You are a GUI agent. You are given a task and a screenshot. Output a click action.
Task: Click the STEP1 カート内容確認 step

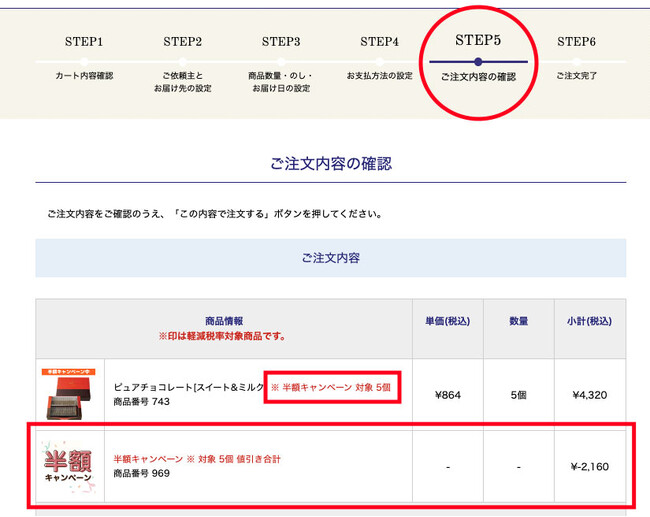[x=84, y=59]
